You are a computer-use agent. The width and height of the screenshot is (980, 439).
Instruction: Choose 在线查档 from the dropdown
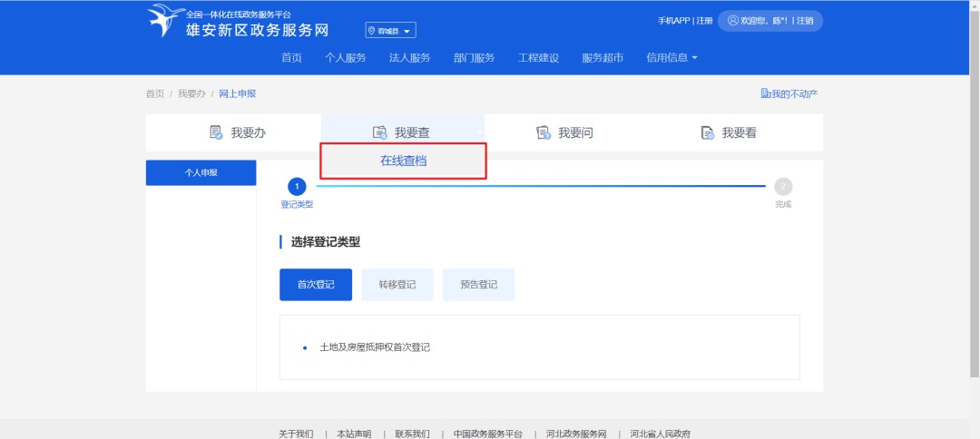(403, 161)
